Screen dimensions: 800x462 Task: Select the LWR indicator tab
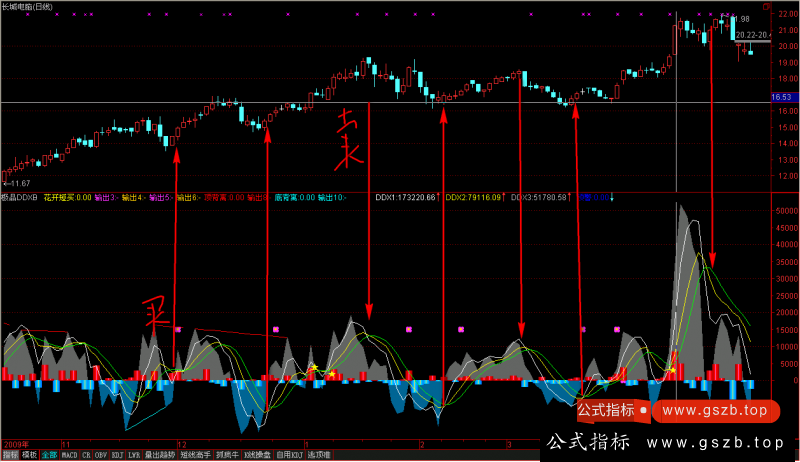click(x=134, y=455)
